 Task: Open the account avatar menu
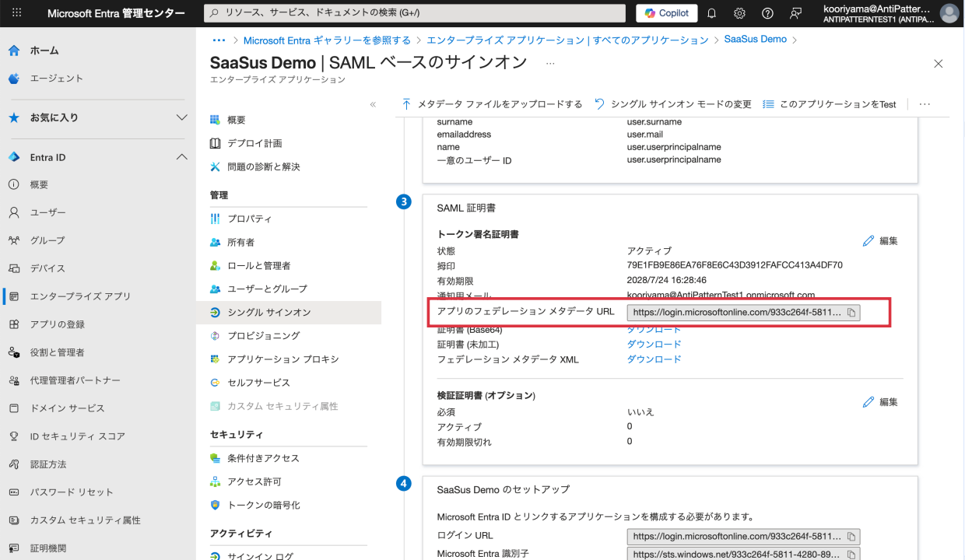tap(949, 13)
